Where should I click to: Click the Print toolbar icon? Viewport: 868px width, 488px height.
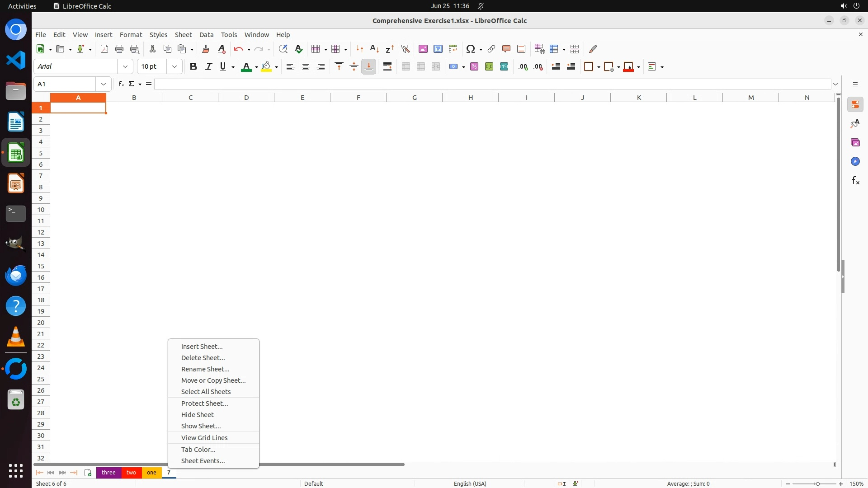click(x=119, y=49)
